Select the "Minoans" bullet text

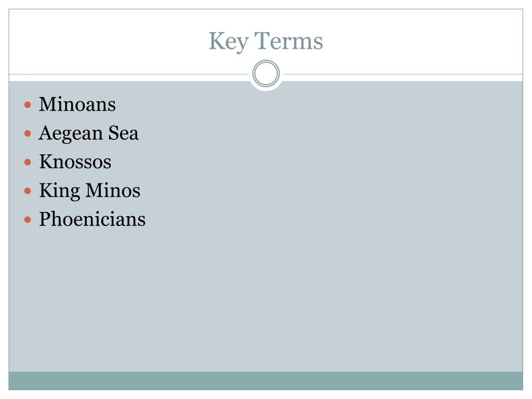coord(77,104)
